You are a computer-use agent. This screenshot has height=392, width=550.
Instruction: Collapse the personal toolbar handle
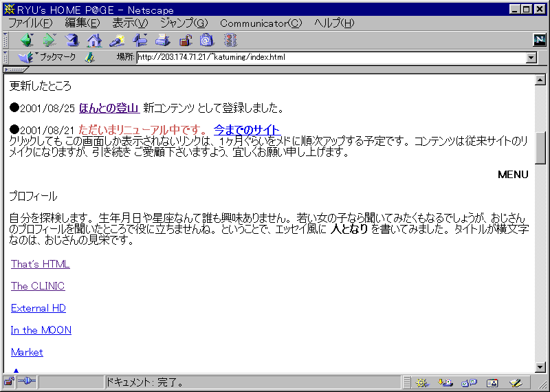(x=15, y=69)
